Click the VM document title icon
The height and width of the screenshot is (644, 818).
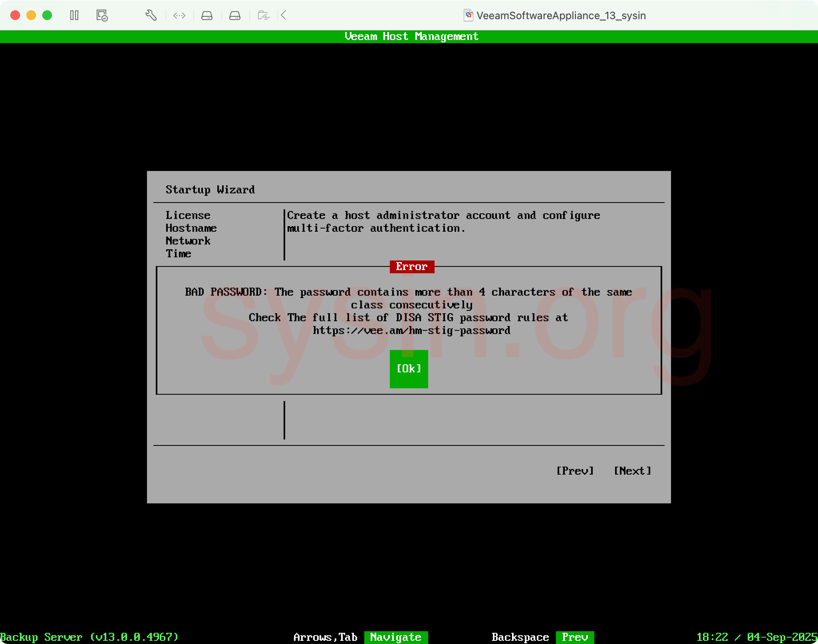468,16
